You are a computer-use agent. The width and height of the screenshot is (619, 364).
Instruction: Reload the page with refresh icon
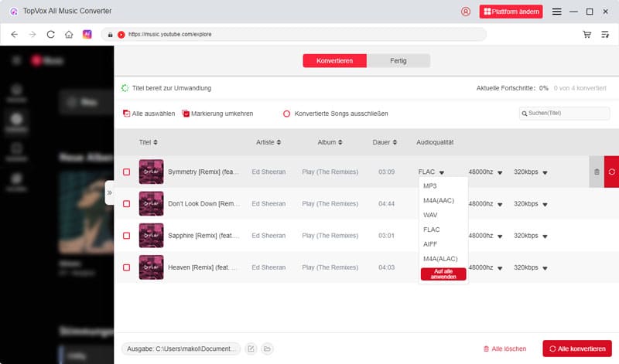tap(51, 35)
